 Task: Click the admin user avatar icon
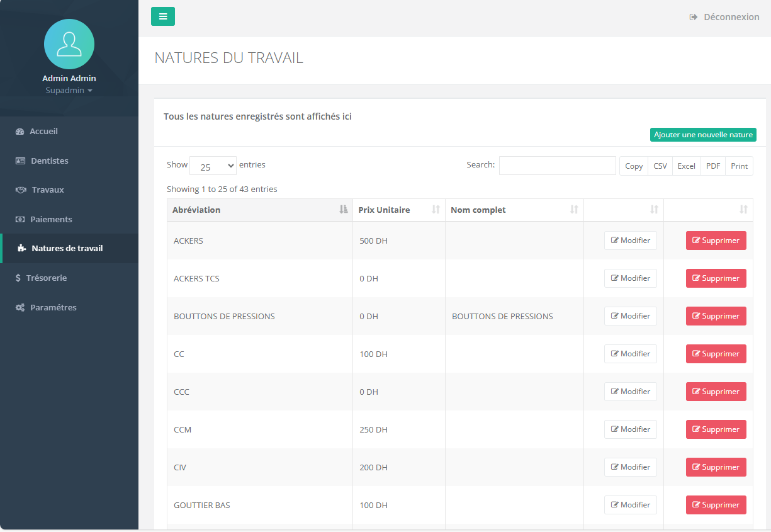pyautogui.click(x=69, y=44)
